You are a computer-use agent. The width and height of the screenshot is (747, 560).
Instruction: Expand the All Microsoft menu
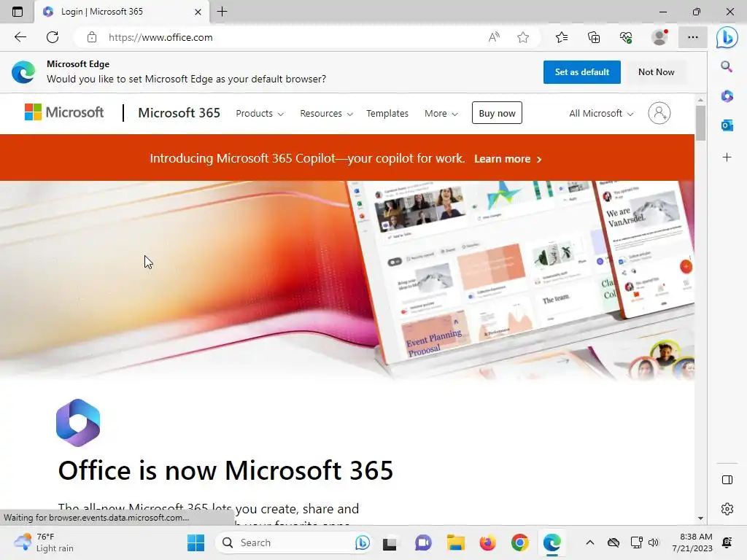pos(601,113)
